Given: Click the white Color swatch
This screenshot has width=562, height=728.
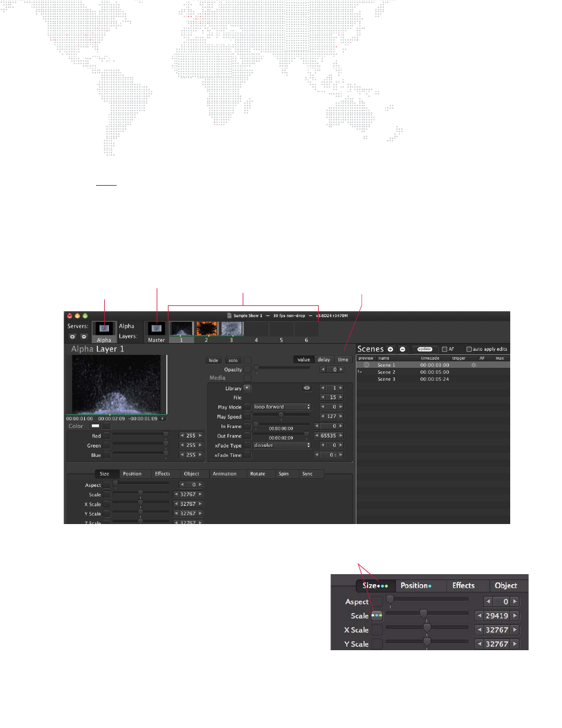Looking at the screenshot, I should coord(95,426).
